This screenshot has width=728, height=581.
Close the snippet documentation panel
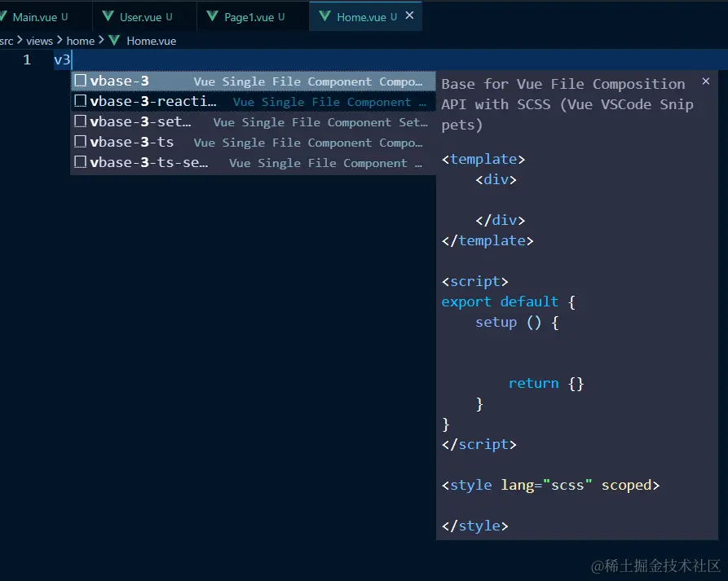[x=706, y=81]
